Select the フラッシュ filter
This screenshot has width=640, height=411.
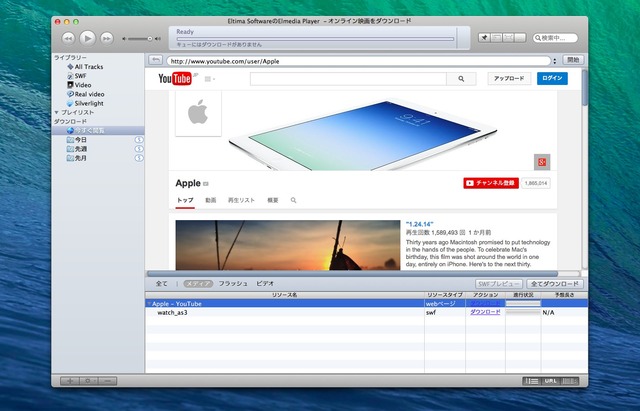(233, 283)
